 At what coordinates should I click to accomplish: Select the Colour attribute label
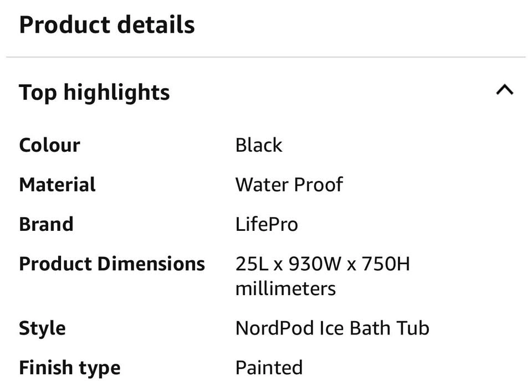[49, 145]
